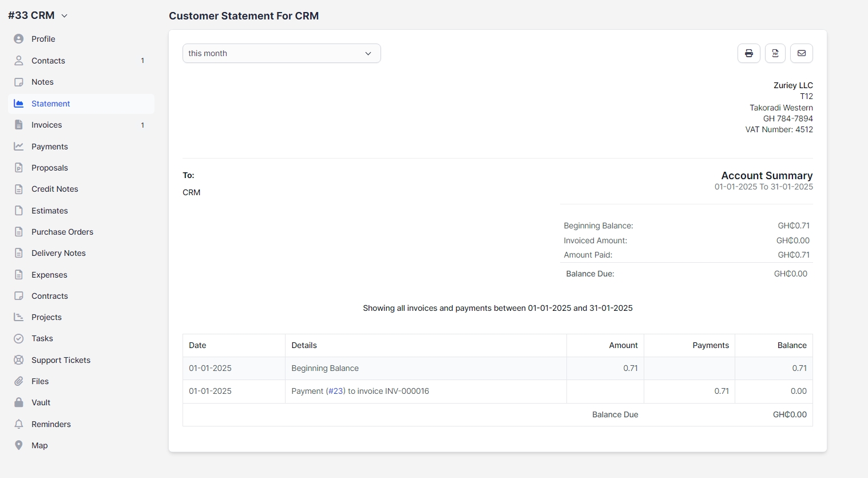Select the Purchase Orders menu item
Screen dimensions: 868x478
point(62,232)
